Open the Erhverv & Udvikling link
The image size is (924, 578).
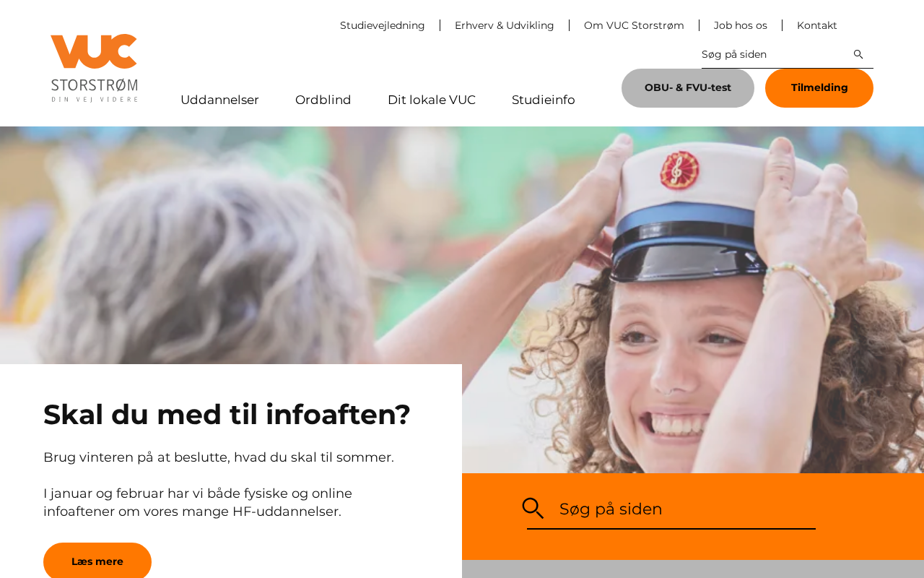click(505, 25)
